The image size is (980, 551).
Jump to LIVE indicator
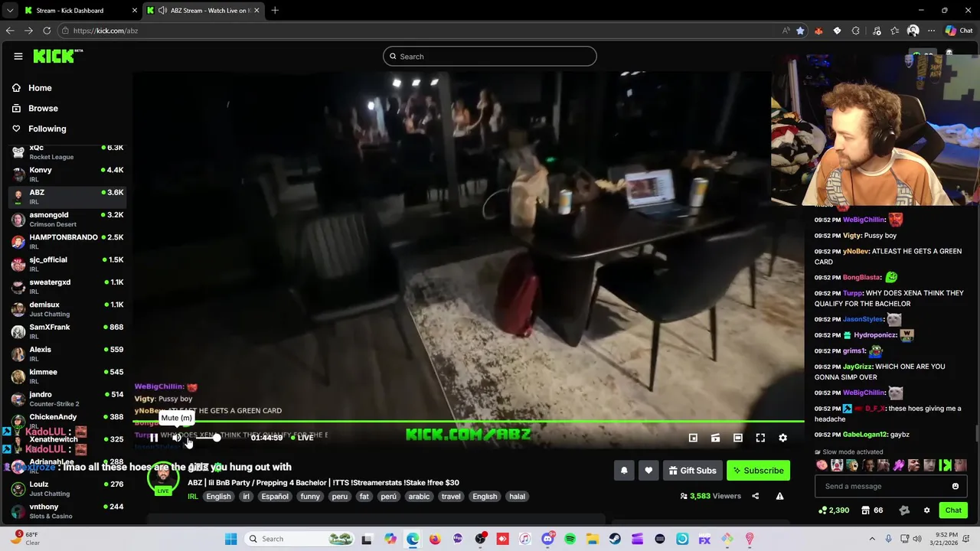(302, 438)
